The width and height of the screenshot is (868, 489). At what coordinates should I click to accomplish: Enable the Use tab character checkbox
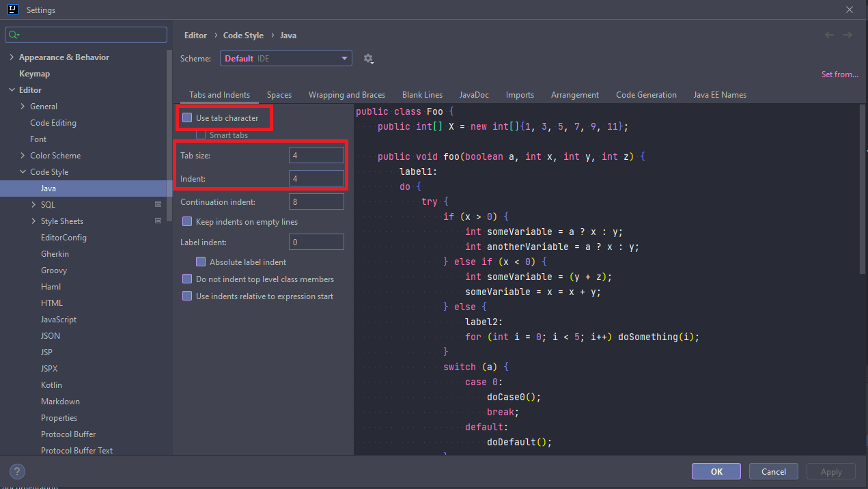click(x=187, y=118)
